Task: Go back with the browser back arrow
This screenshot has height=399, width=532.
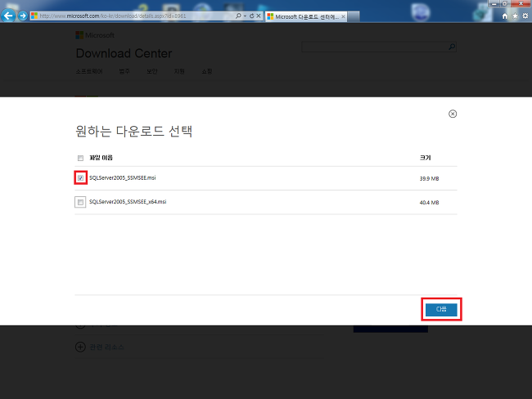Action: pos(8,16)
